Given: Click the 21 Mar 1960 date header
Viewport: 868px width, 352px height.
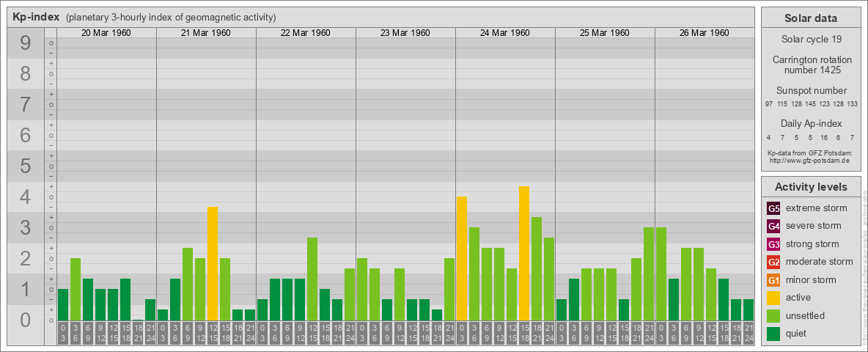Looking at the screenshot, I should point(206,33).
